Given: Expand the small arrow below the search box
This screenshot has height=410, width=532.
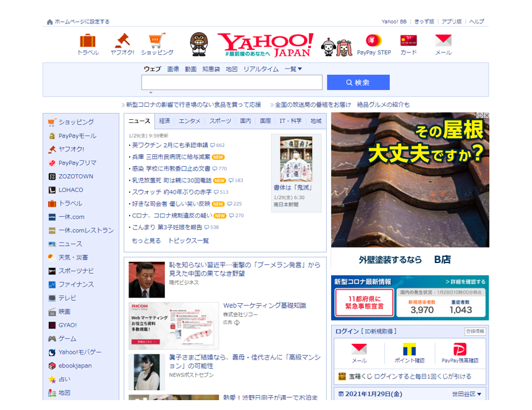Looking at the screenshot, I should [x=151, y=93].
